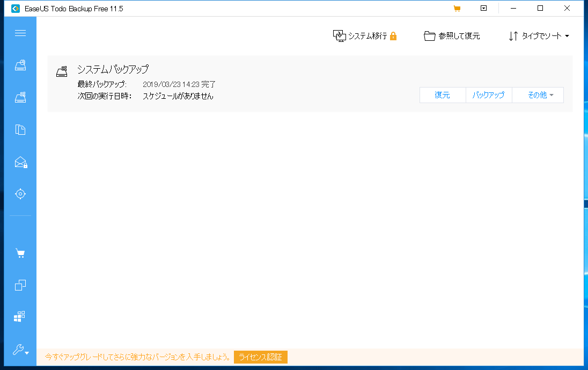Open the tools grid icon
This screenshot has height=370, width=588.
pyautogui.click(x=20, y=316)
